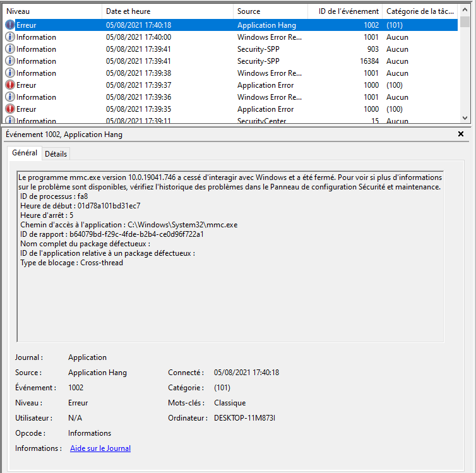Click the computer name DESKTOP-11M873I
The height and width of the screenshot is (473, 476).
[244, 418]
